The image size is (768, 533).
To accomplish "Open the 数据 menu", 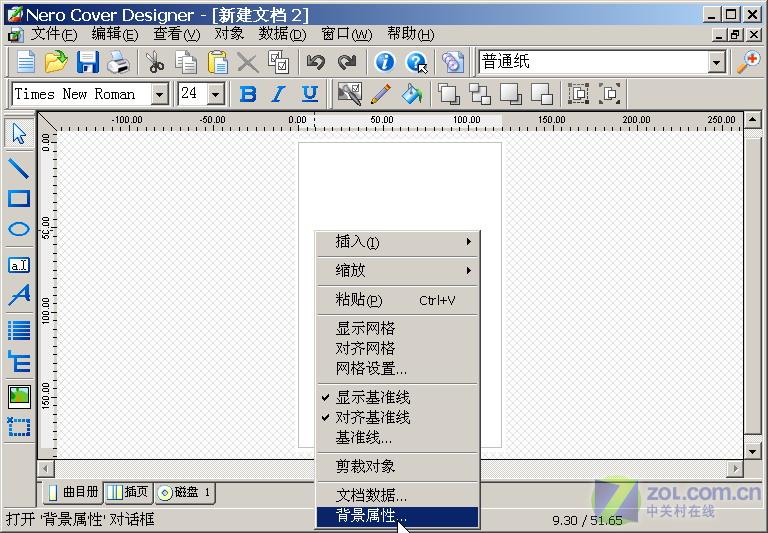I will tap(282, 34).
